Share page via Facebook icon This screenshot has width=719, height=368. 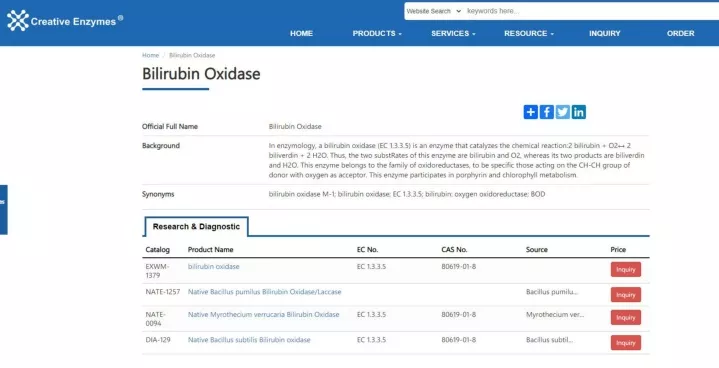click(547, 112)
